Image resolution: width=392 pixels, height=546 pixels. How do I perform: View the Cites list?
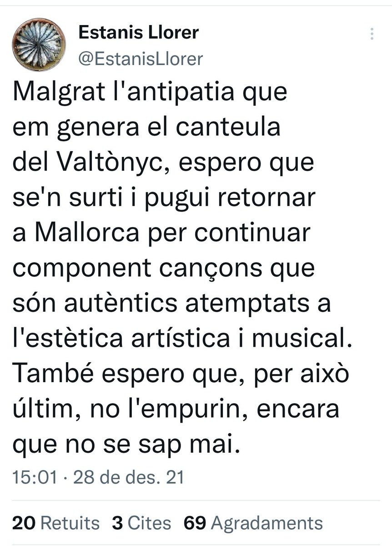[x=149, y=523]
